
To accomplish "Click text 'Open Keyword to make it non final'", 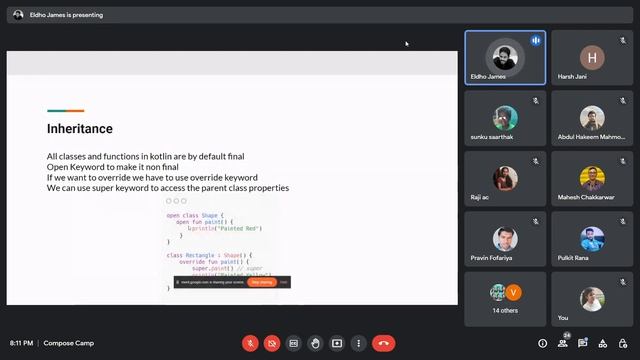I will (x=113, y=167).
